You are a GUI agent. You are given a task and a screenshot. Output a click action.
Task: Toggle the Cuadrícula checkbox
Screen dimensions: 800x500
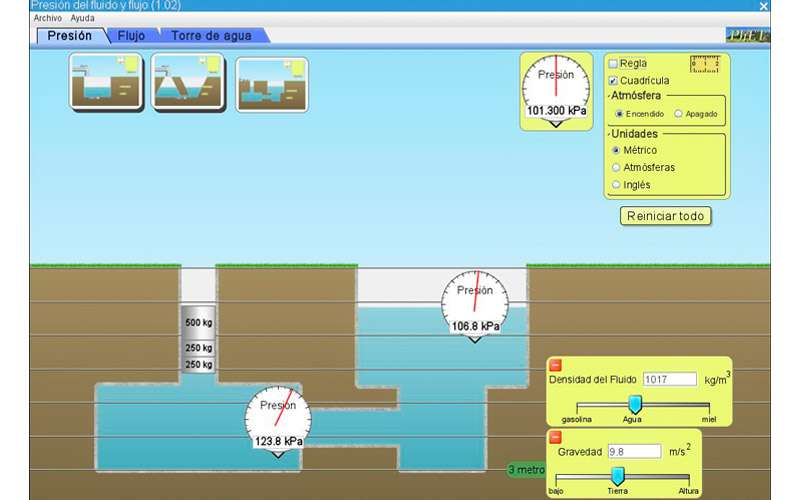614,80
